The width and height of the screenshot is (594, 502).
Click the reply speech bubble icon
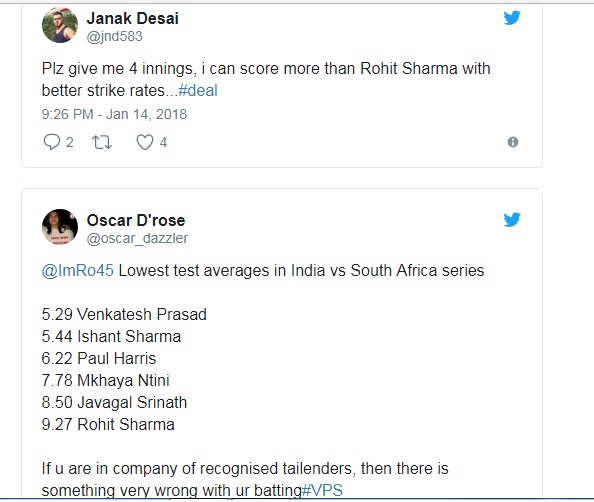point(52,142)
